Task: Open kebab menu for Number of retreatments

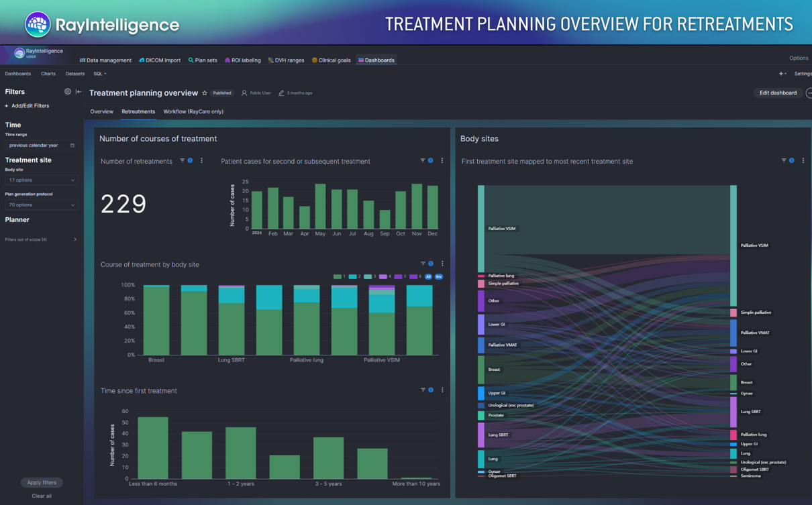Action: (x=201, y=161)
